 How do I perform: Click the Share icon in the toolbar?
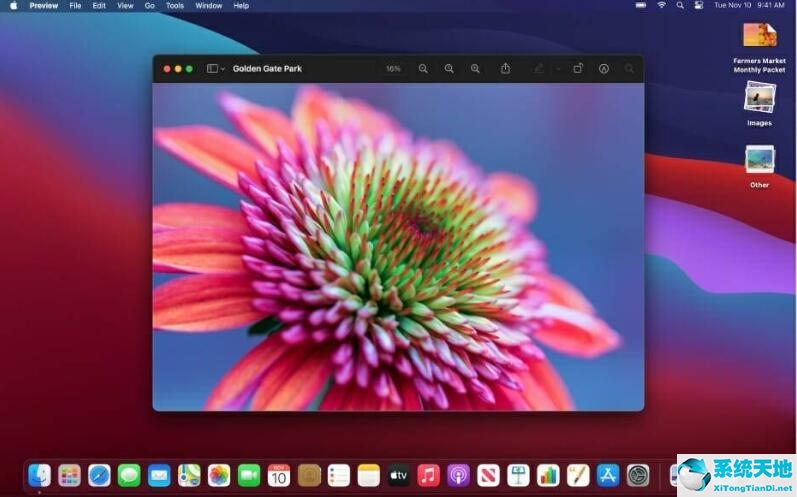click(x=505, y=69)
